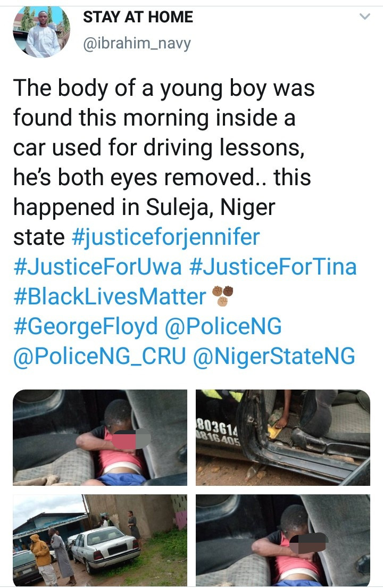Click the medium-brown raised fist emoji
383x588 pixels.
pyautogui.click(x=217, y=292)
